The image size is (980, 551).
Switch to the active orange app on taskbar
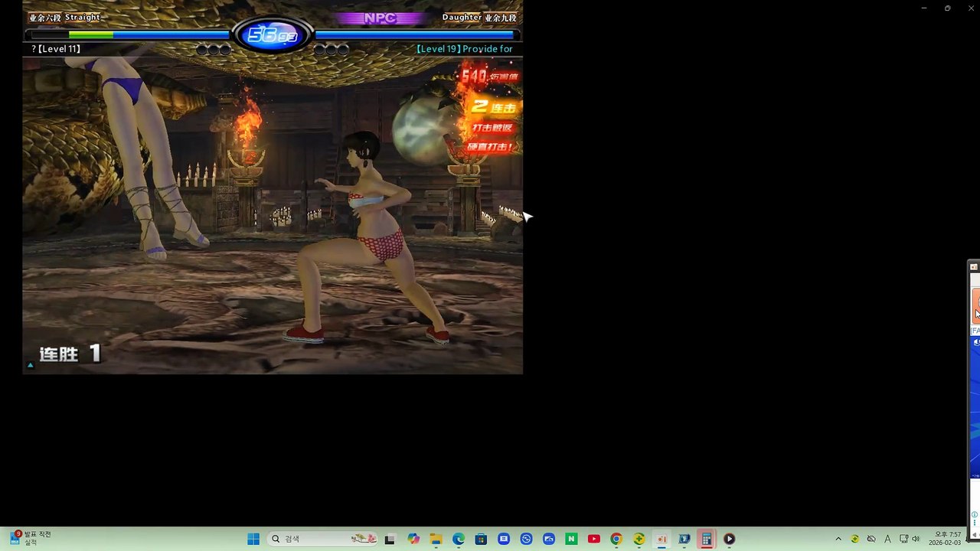661,539
